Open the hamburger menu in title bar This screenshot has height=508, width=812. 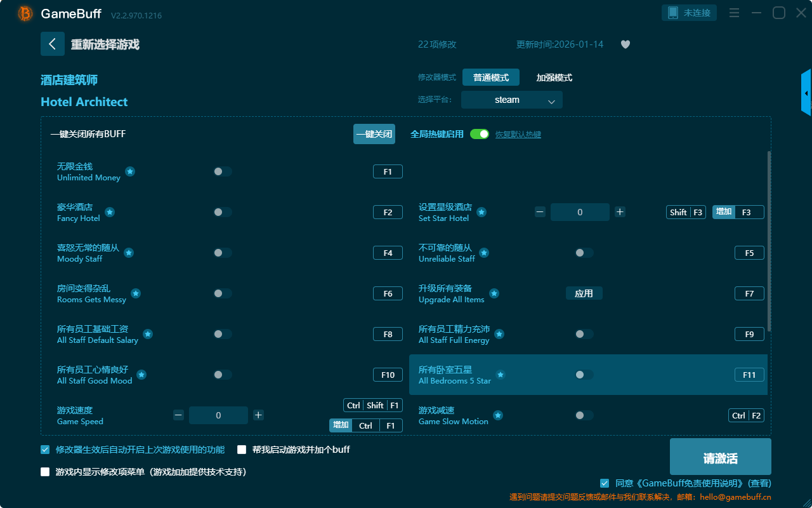point(734,13)
